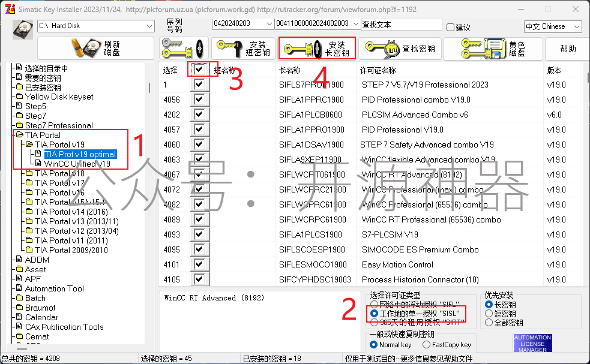Toggle the select-all checkbox in header
This screenshot has height=364, width=590.
[199, 69]
